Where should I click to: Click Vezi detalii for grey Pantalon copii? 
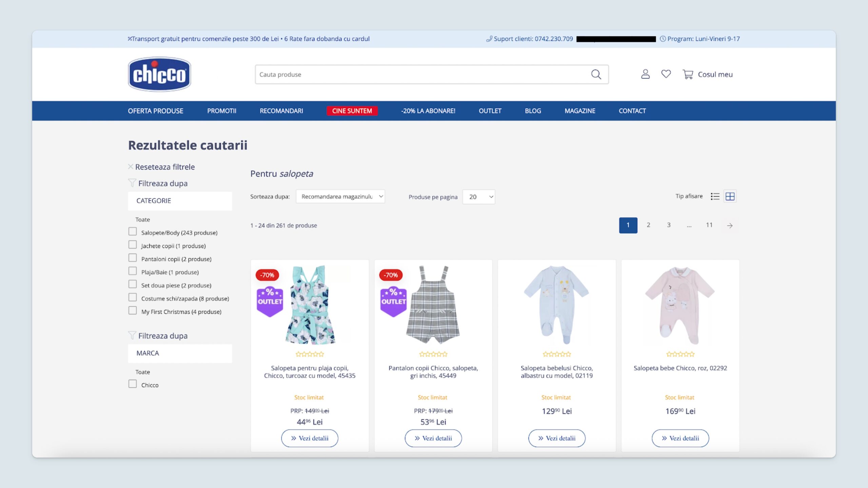tap(433, 438)
